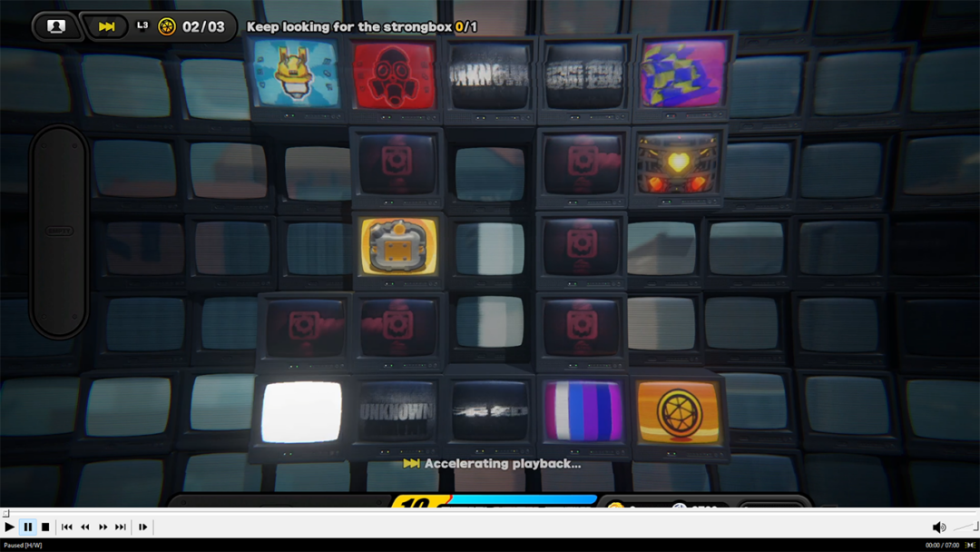Step forward one frame
The image size is (980, 552).
[142, 527]
